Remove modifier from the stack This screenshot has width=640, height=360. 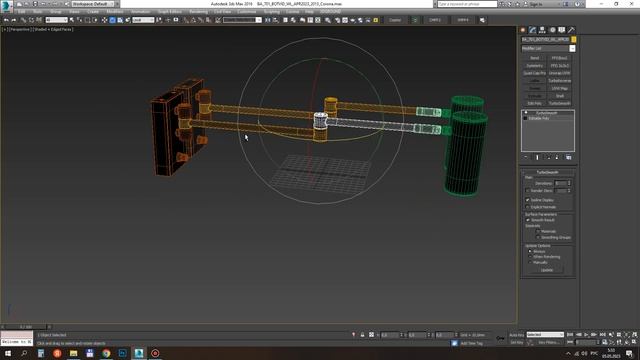pyautogui.click(x=557, y=157)
